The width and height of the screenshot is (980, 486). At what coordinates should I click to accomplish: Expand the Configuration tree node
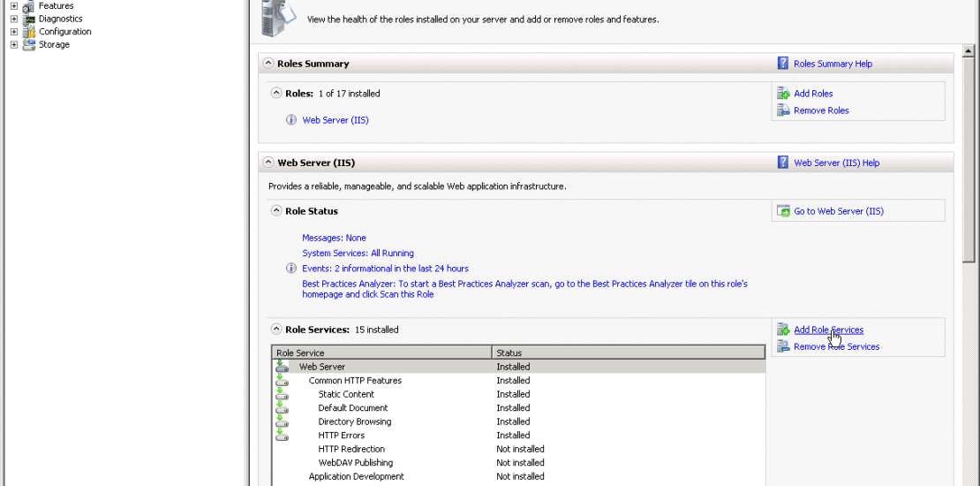14,32
